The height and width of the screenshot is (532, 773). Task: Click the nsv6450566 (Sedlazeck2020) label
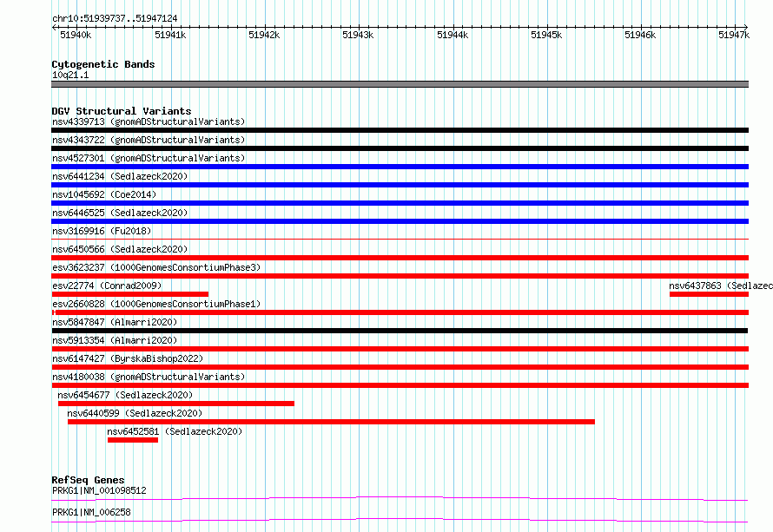[x=120, y=249]
